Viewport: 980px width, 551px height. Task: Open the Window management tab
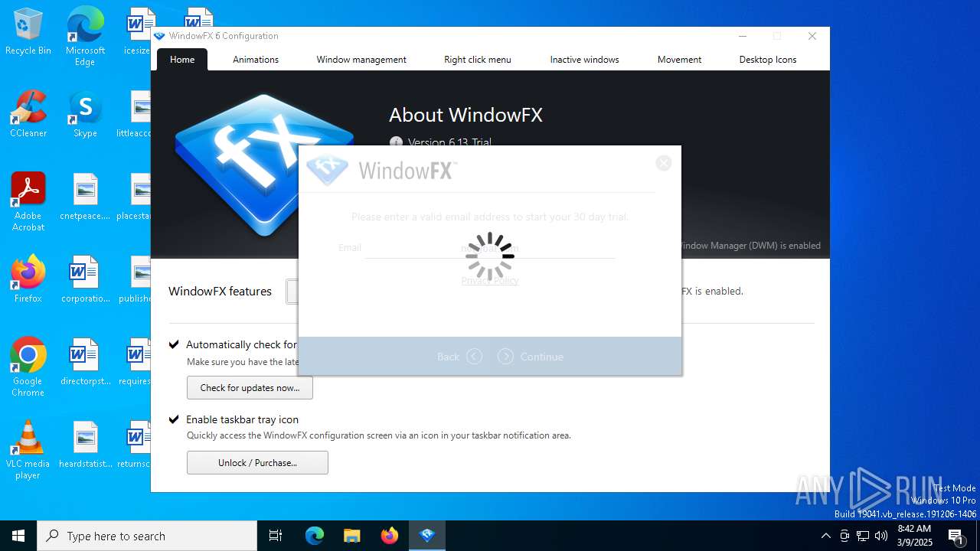tap(361, 60)
